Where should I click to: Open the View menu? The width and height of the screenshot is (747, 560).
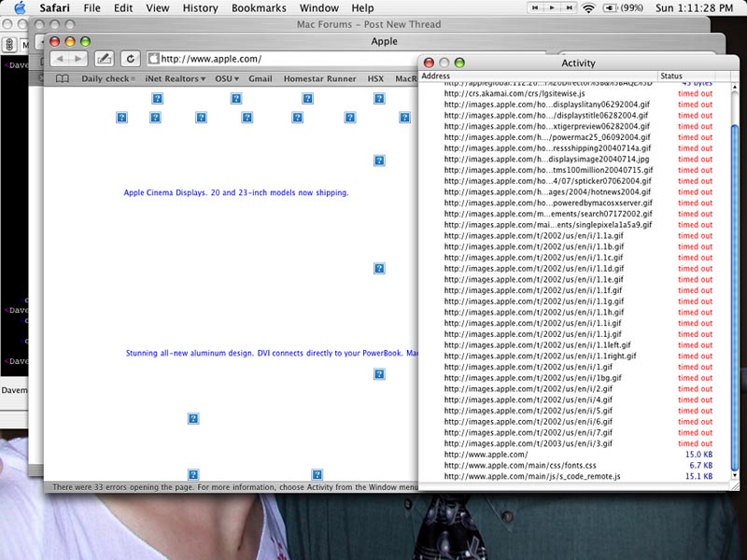(157, 8)
